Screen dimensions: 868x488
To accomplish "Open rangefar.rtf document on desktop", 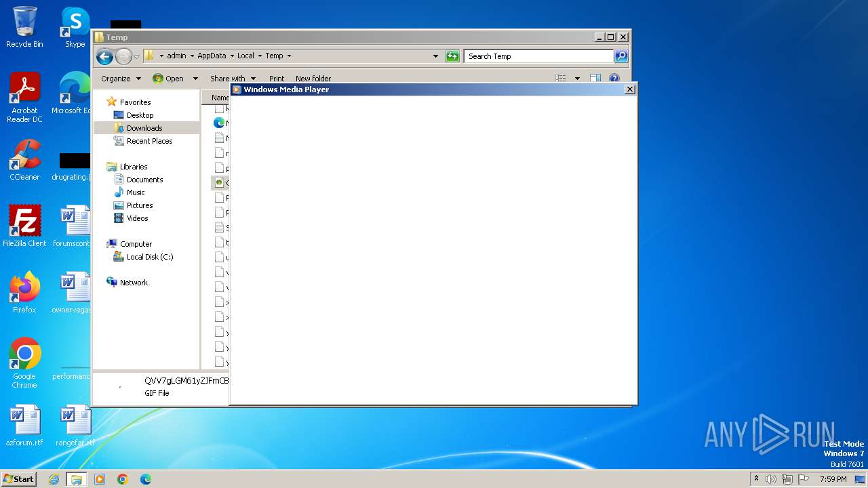I will [x=75, y=426].
